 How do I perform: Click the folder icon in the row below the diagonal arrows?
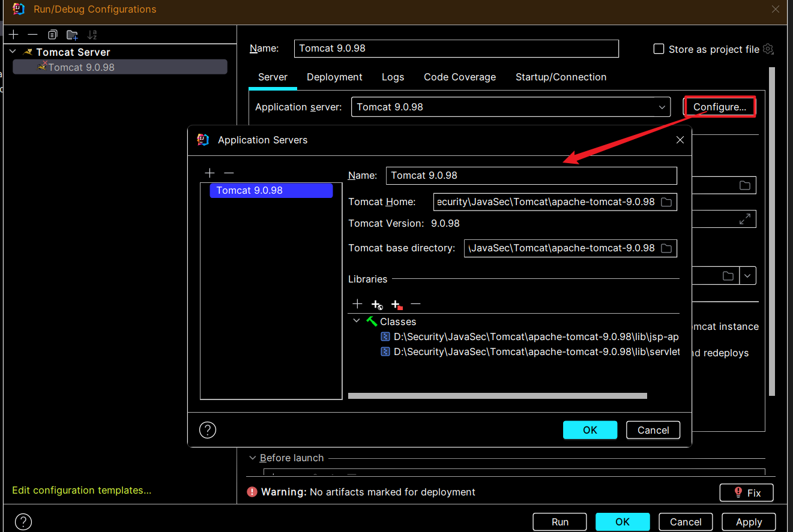point(728,276)
